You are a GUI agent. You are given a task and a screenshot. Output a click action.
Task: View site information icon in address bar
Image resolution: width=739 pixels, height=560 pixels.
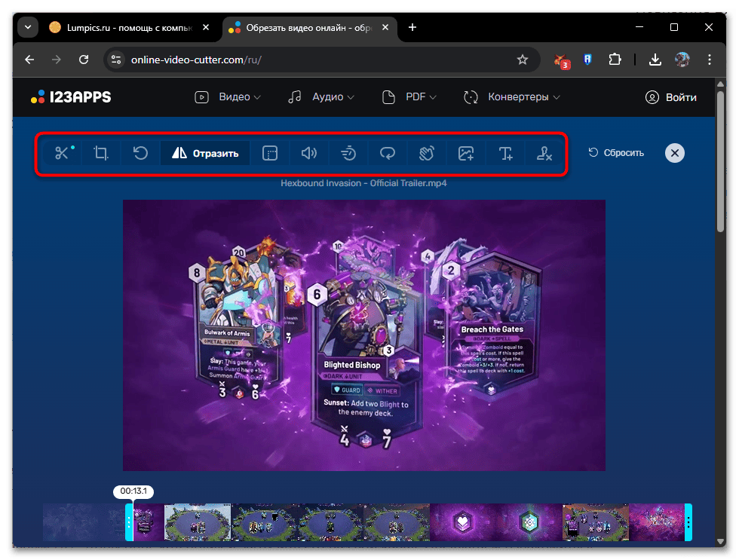116,60
